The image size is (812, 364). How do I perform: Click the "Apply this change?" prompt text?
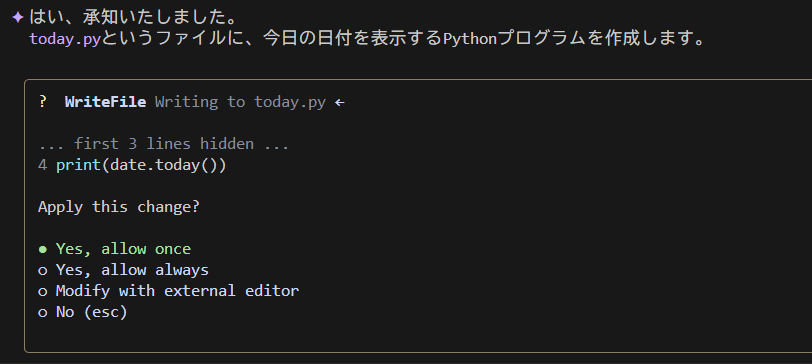pos(119,207)
